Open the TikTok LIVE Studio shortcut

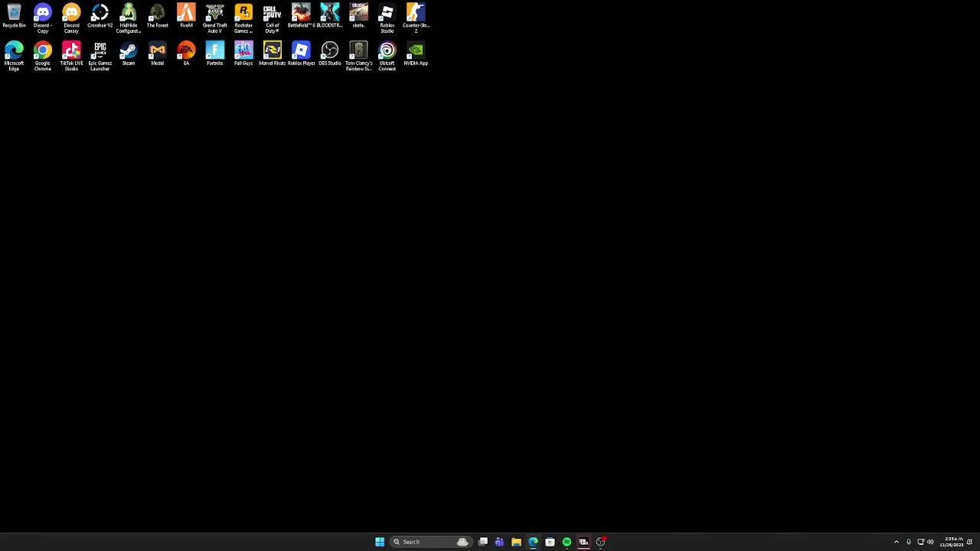tap(71, 57)
